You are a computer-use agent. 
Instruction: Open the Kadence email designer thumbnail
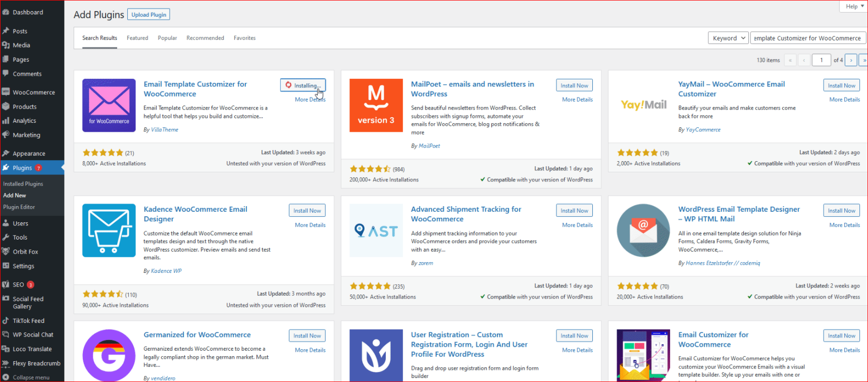click(x=109, y=230)
